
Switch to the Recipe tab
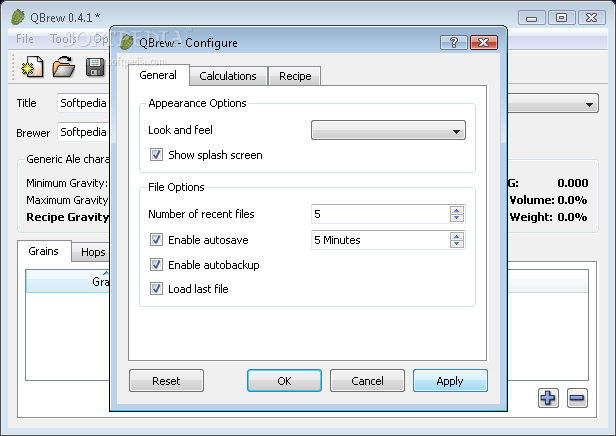[295, 76]
